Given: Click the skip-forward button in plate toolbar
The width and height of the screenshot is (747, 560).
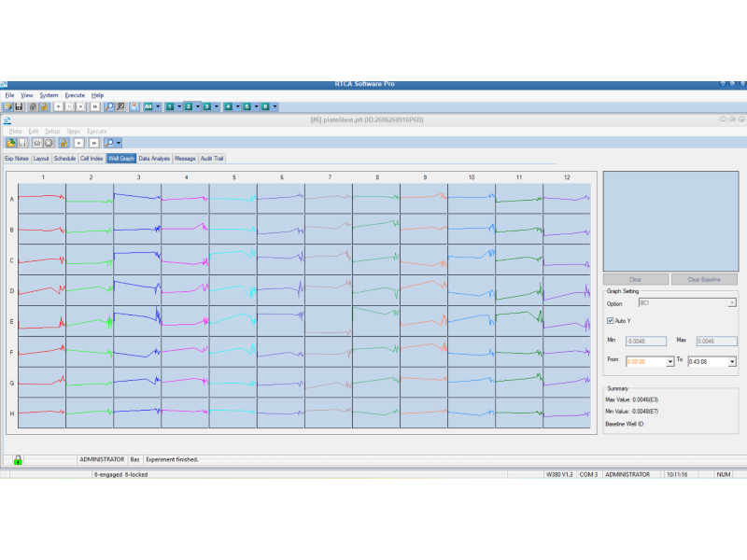Looking at the screenshot, I should [x=94, y=143].
